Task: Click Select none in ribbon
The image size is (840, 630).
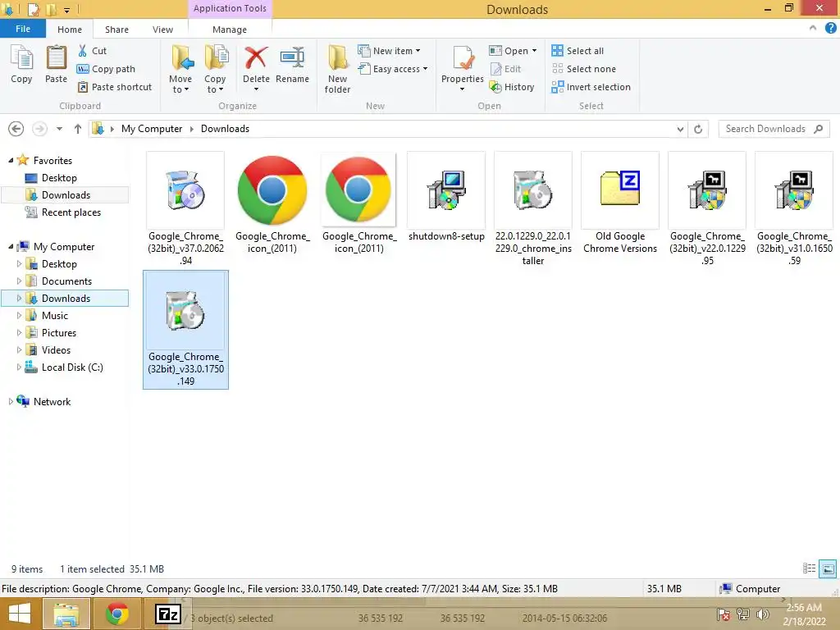Action: tap(584, 69)
